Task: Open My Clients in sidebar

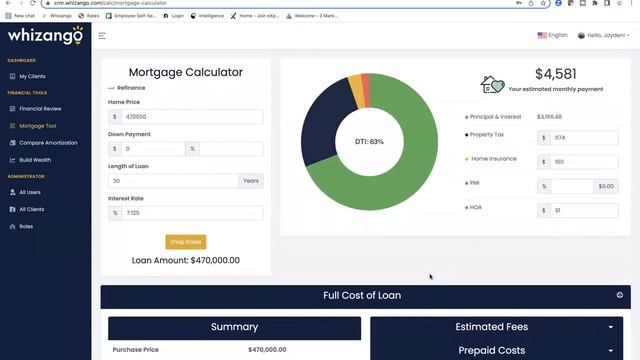Action: [x=32, y=76]
